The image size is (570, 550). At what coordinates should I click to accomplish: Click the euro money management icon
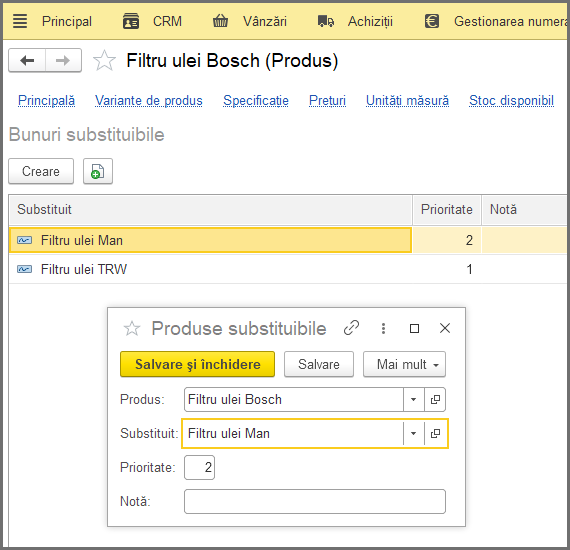432,21
